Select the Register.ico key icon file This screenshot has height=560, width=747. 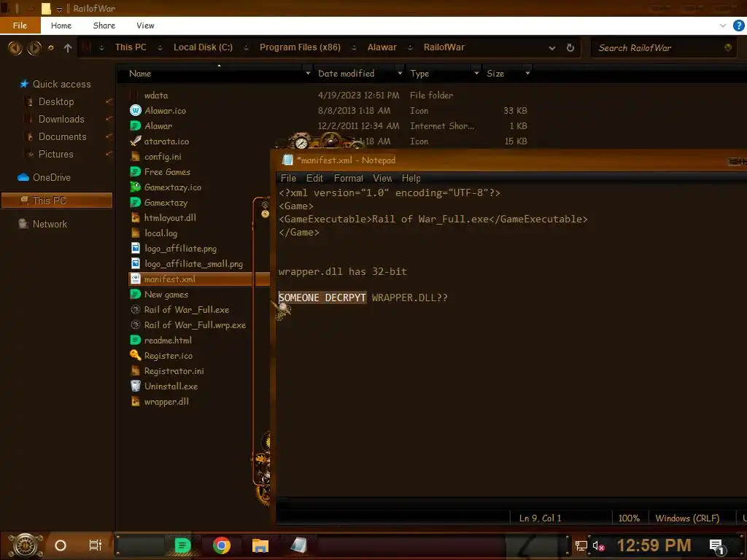tap(135, 355)
